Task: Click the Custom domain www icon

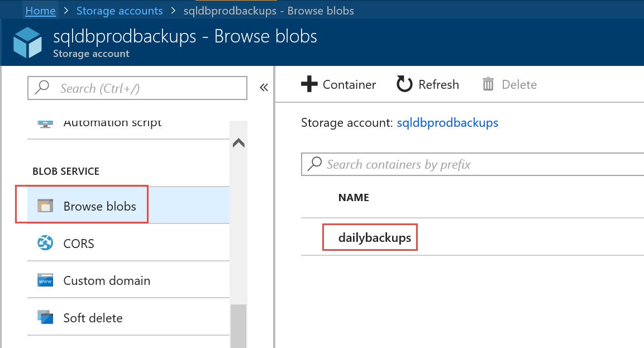Action: tap(45, 280)
